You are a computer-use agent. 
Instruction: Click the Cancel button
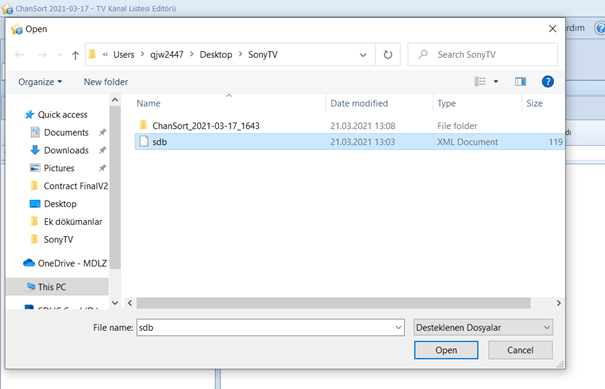(520, 350)
